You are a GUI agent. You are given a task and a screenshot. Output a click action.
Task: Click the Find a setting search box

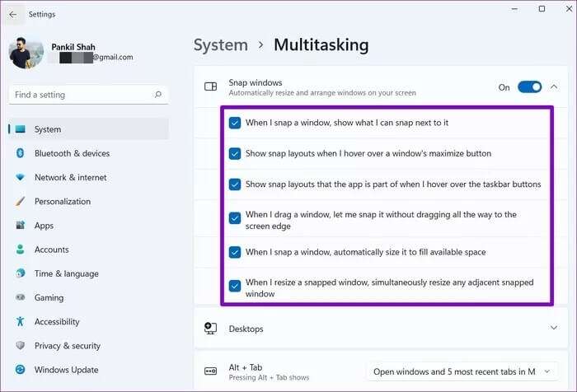82,96
